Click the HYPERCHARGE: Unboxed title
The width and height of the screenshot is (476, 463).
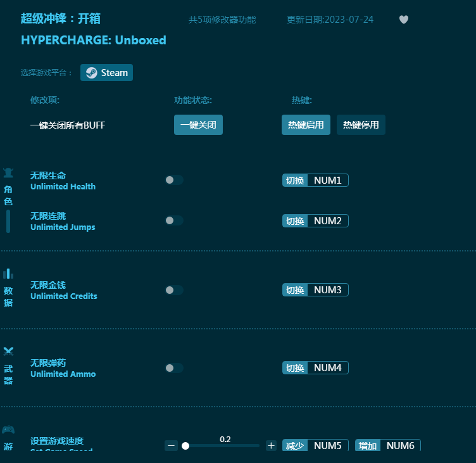tap(94, 40)
